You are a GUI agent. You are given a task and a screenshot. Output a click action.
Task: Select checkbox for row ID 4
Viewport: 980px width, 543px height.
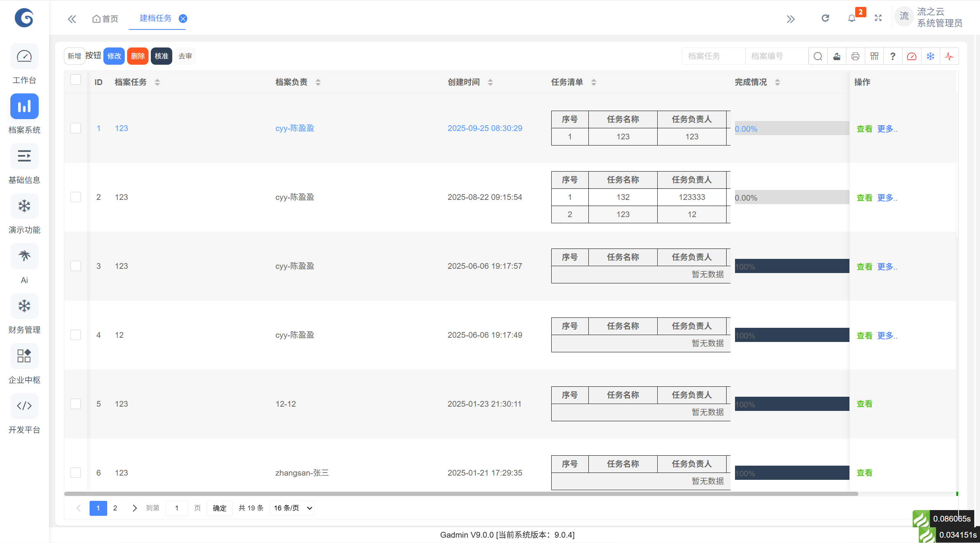click(x=76, y=335)
